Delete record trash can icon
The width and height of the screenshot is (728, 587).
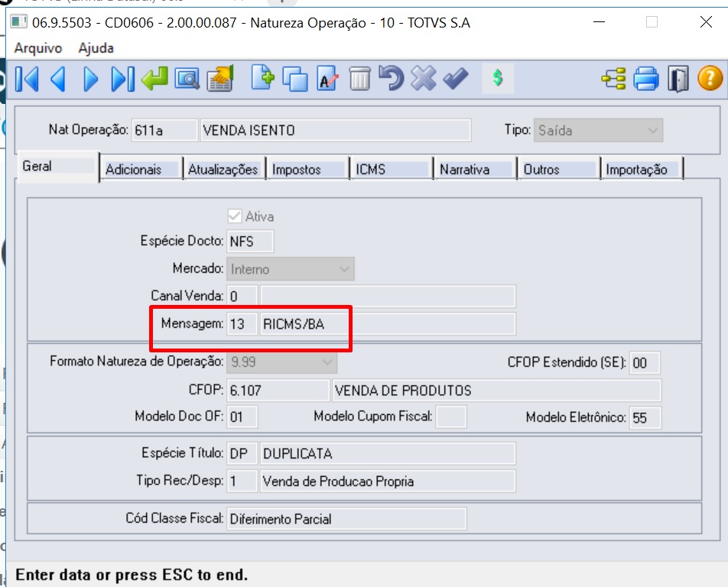[x=359, y=79]
